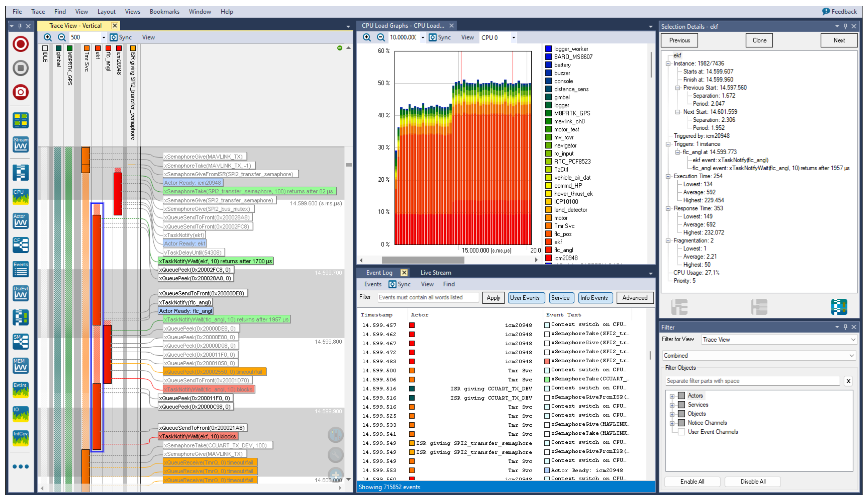Switch to the Live Stream tab
Viewport: 868px width, 500px height.
coord(436,272)
